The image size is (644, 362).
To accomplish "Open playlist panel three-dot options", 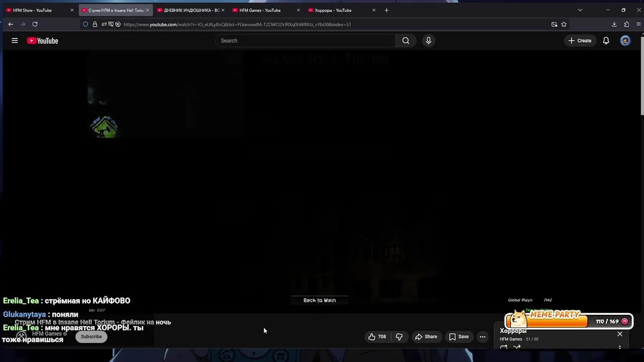I will pyautogui.click(x=620, y=347).
